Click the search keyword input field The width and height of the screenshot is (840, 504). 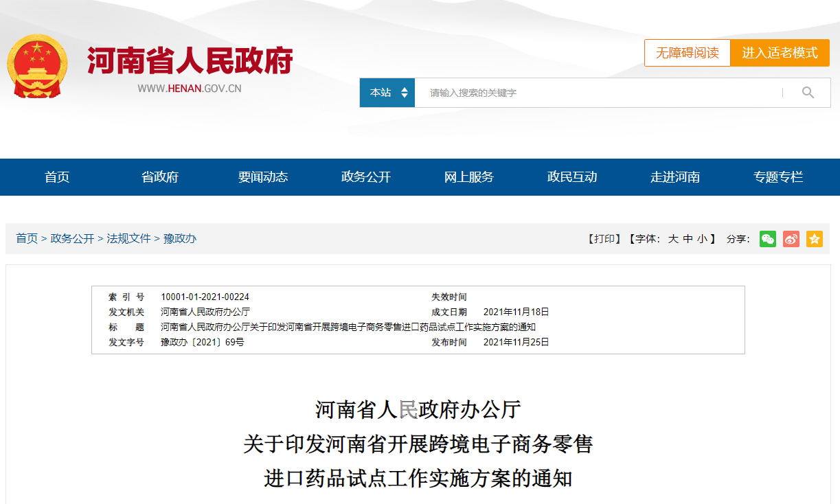598,93
